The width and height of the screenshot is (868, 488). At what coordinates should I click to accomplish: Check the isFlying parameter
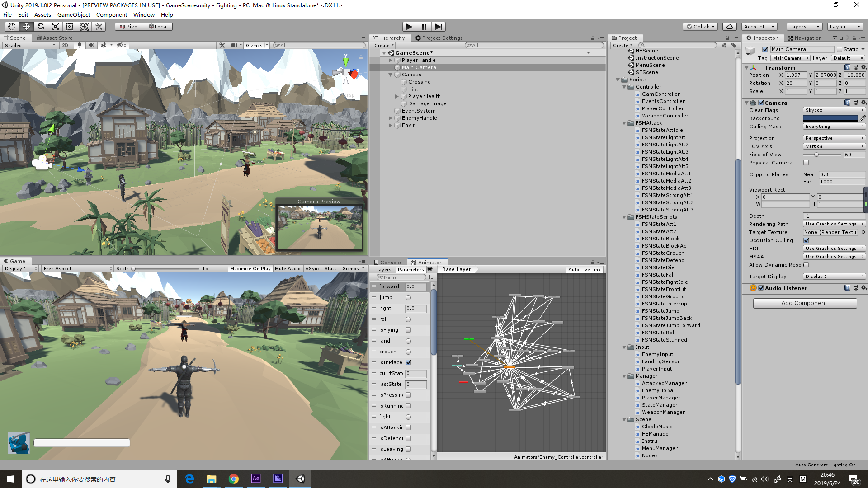[x=408, y=330]
